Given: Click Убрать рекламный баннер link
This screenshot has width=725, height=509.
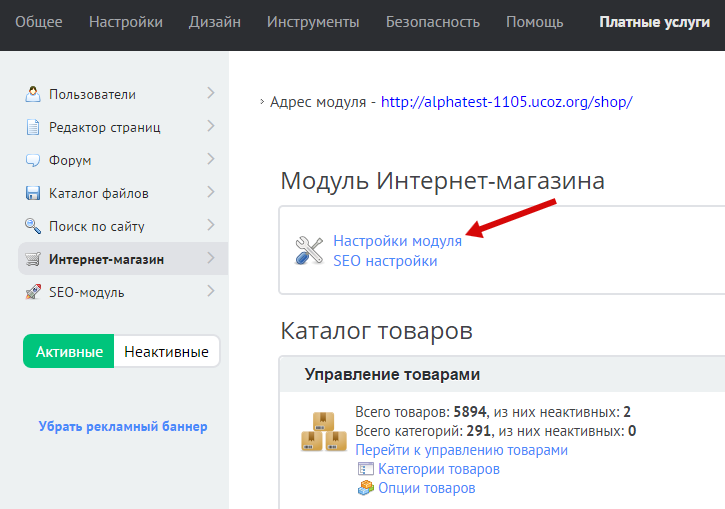Looking at the screenshot, I should (123, 426).
